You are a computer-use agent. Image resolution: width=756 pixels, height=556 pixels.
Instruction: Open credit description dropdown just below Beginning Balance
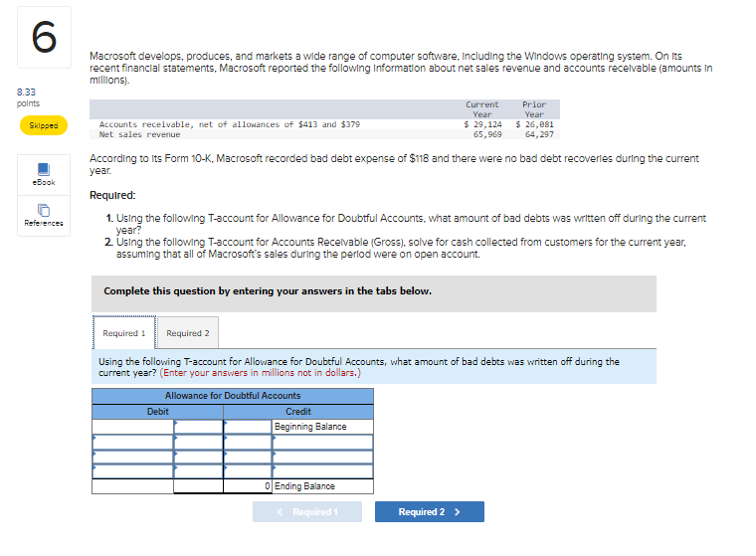[x=322, y=442]
